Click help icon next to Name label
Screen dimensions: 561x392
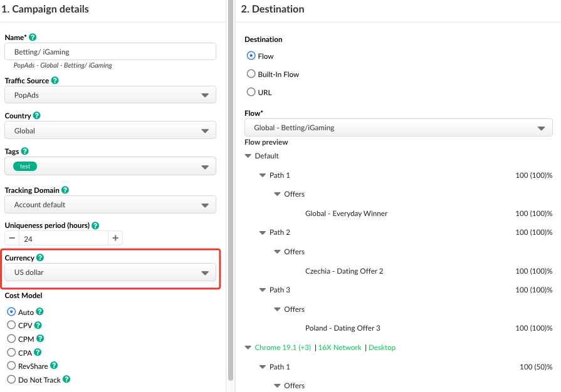coord(33,38)
